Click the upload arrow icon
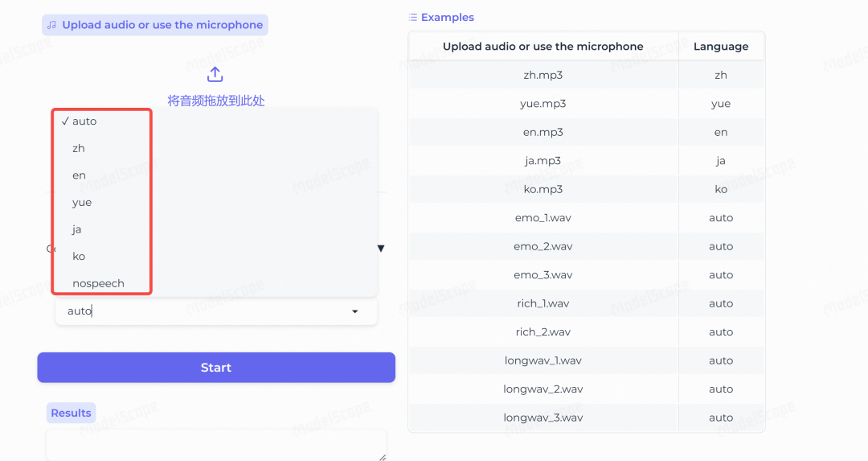The width and height of the screenshot is (868, 461). tap(215, 74)
